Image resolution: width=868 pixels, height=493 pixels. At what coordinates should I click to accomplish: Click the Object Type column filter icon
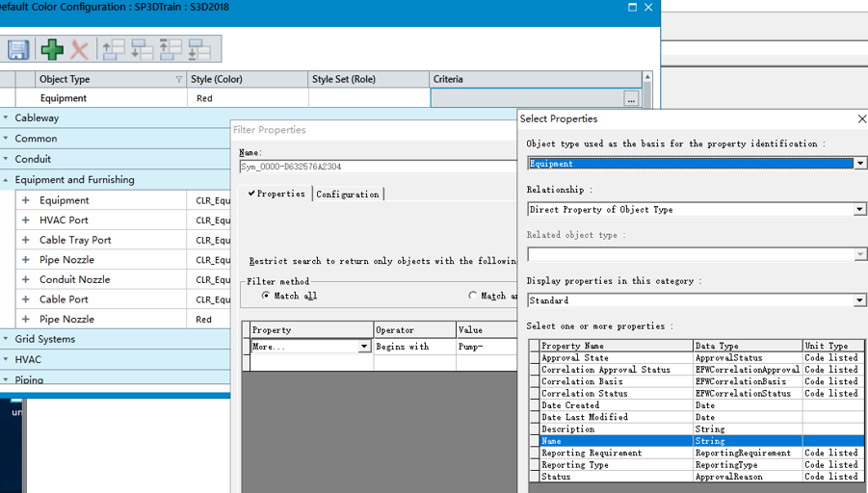[179, 79]
